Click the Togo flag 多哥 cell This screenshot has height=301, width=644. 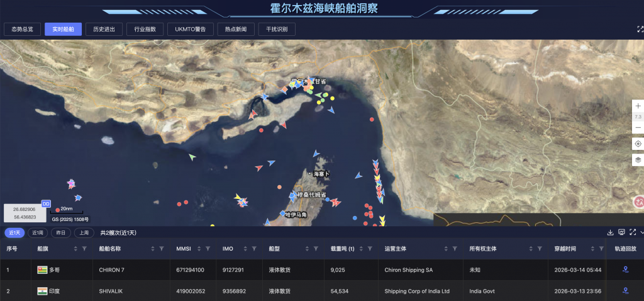coord(48,270)
